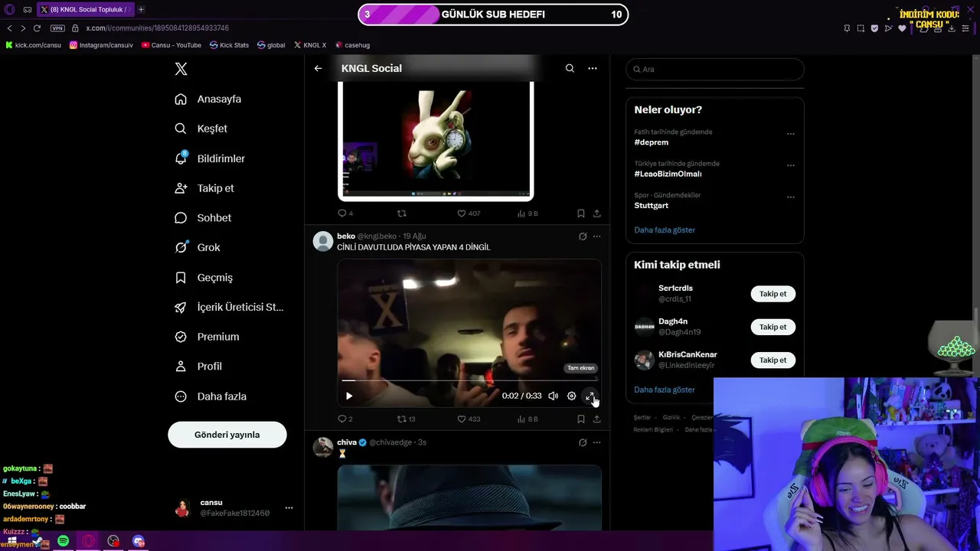
Task: View the 8 B stats of beko's post
Action: click(528, 419)
